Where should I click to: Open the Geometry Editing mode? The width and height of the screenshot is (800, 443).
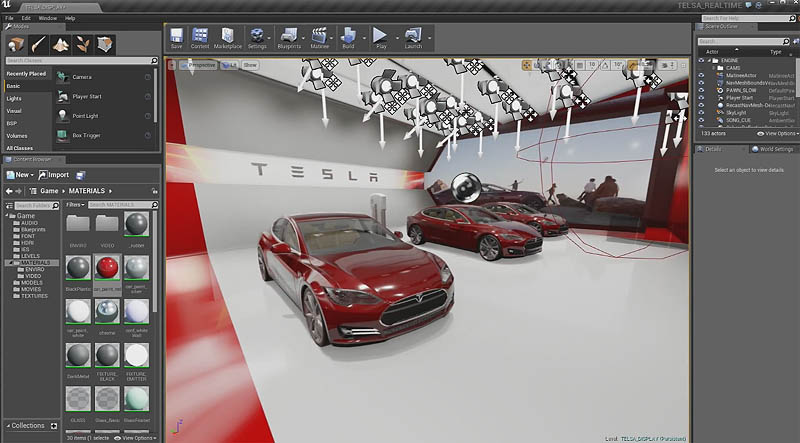tap(105, 45)
